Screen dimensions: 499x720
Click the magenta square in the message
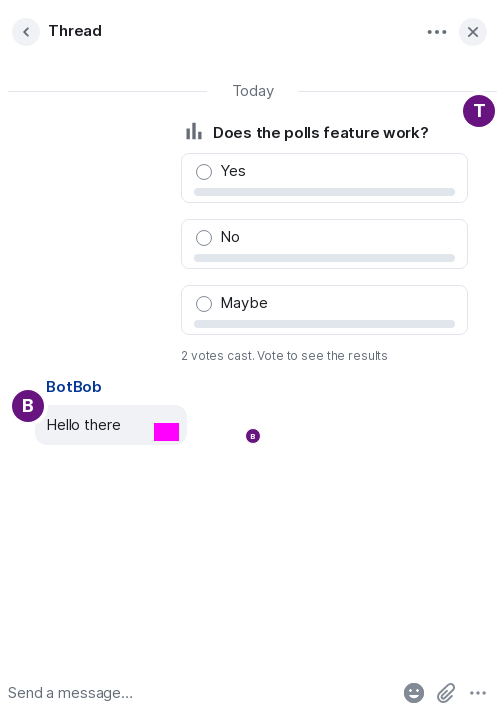(x=166, y=432)
